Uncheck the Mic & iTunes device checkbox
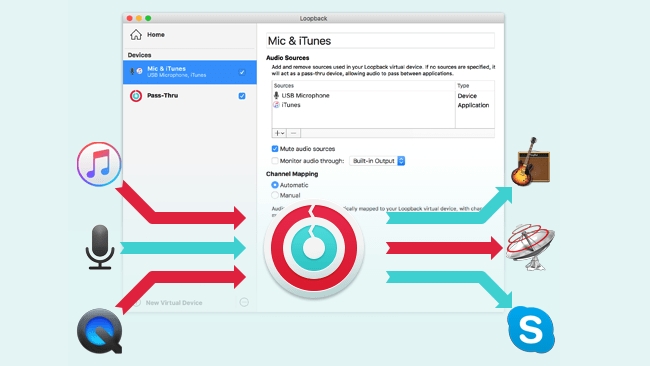Screen dimensions: 650x366 pyautogui.click(x=242, y=72)
